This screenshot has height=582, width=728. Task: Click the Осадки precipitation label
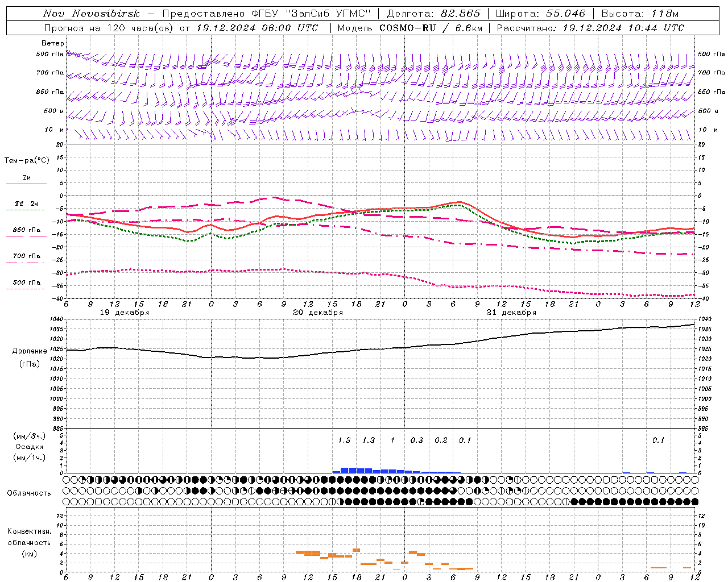(30, 447)
